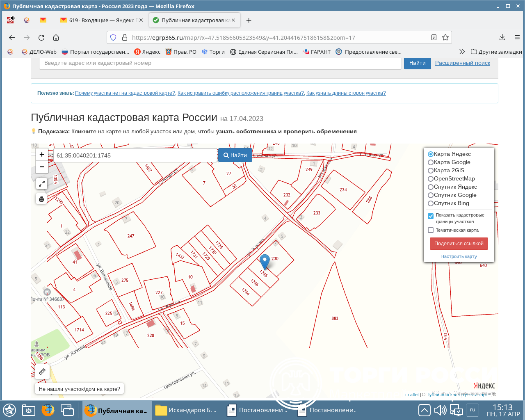525x420 pixels.
Task: Switch to 619 Входящие Яндекс tab
Action: (x=103, y=20)
